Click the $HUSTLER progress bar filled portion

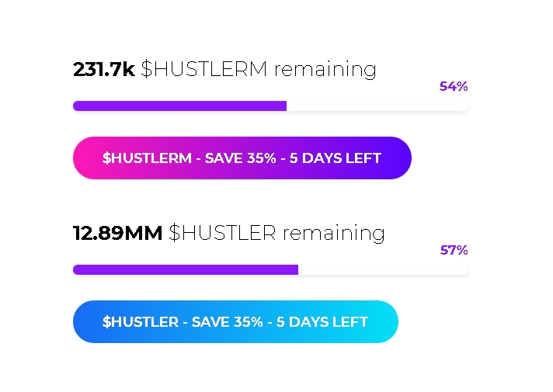[x=186, y=269]
